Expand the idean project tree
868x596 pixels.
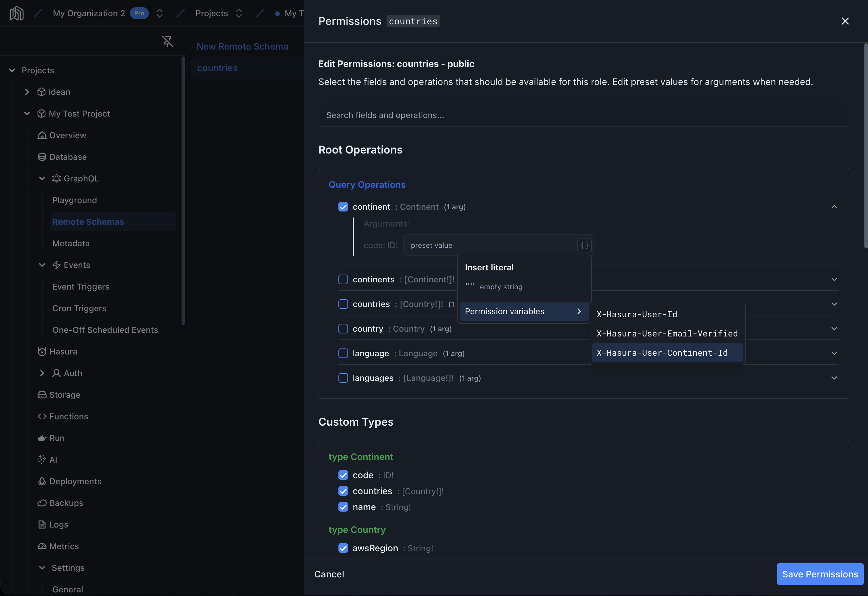(27, 92)
